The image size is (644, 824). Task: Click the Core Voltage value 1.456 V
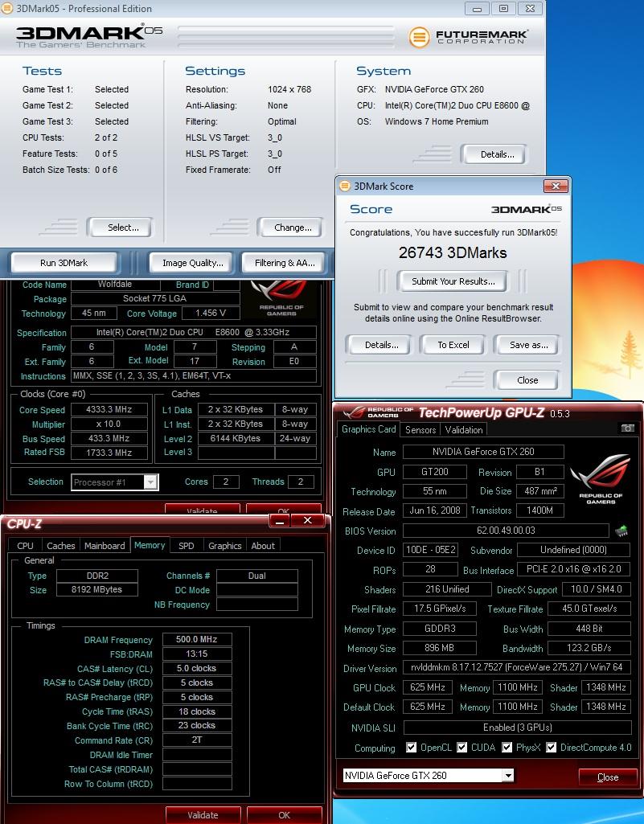tap(211, 313)
